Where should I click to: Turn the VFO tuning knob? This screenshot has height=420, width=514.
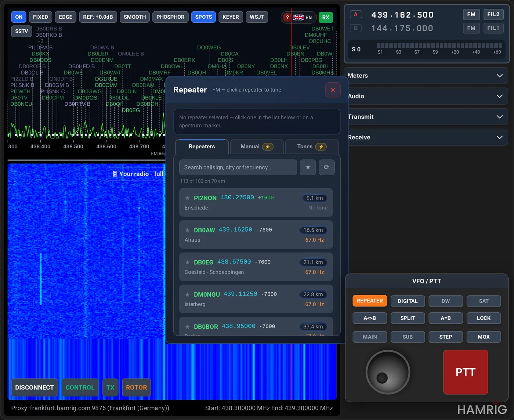click(x=388, y=372)
